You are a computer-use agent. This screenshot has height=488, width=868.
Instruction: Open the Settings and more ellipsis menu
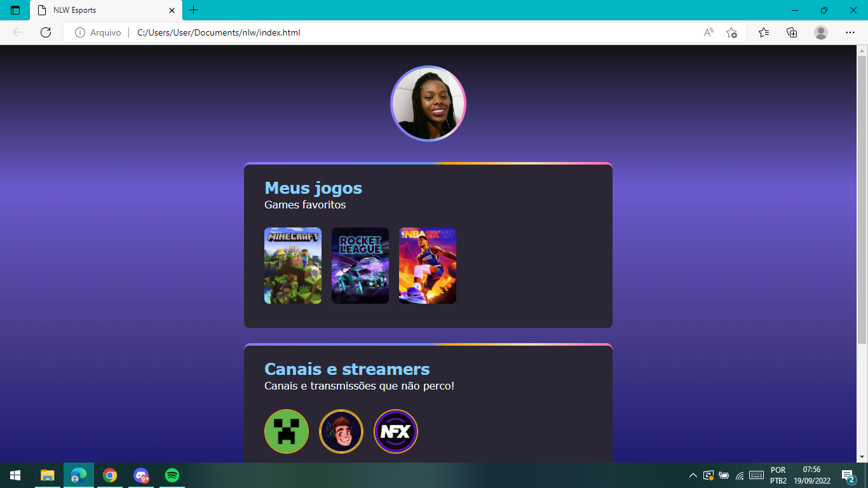[850, 32]
